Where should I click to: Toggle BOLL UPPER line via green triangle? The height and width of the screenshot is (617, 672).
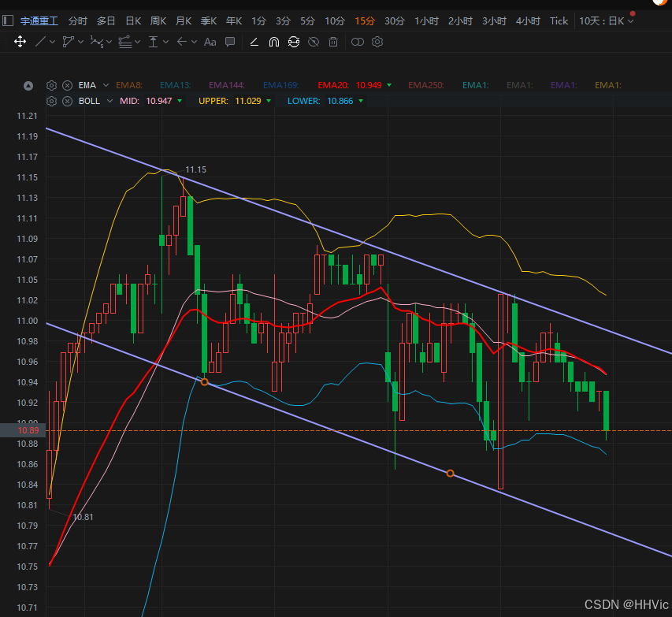pos(269,101)
